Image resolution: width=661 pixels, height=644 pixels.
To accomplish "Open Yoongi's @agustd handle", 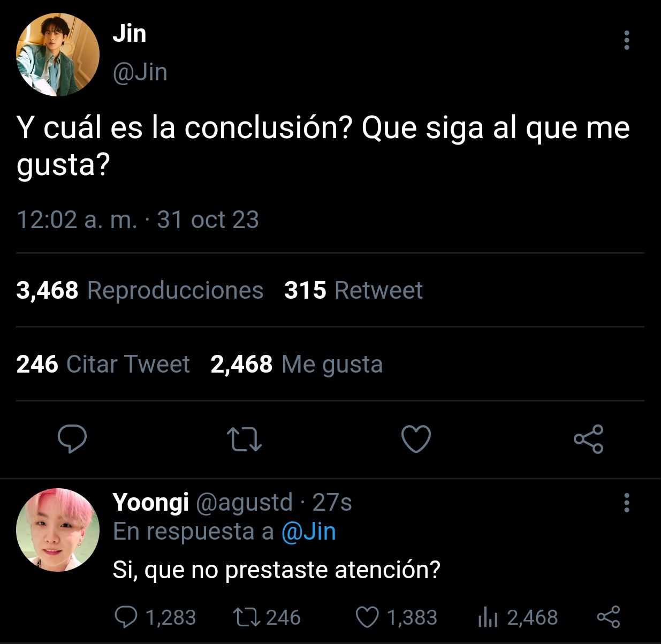I will 245,503.
